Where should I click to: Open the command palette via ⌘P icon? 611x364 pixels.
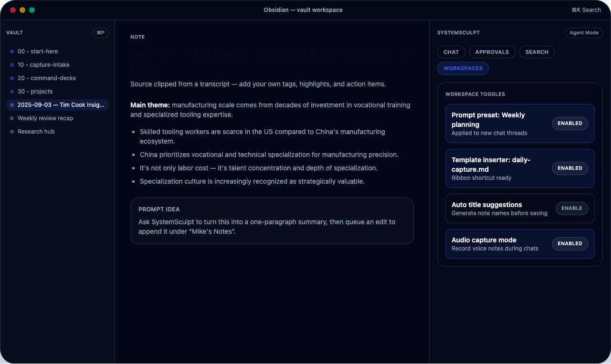coord(100,32)
